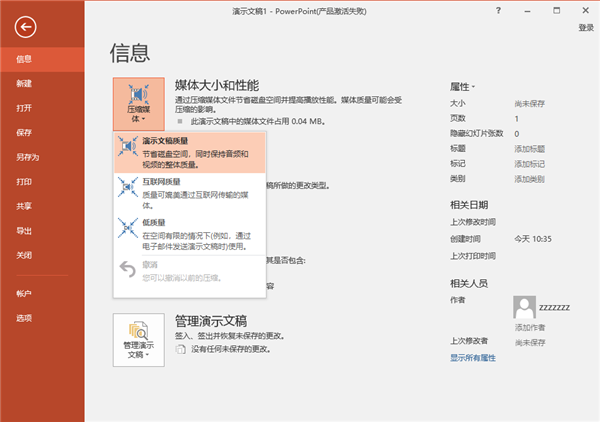This screenshot has width=600, height=422.
Task: Open 新建 new tab in sidebar
Action: (42, 83)
